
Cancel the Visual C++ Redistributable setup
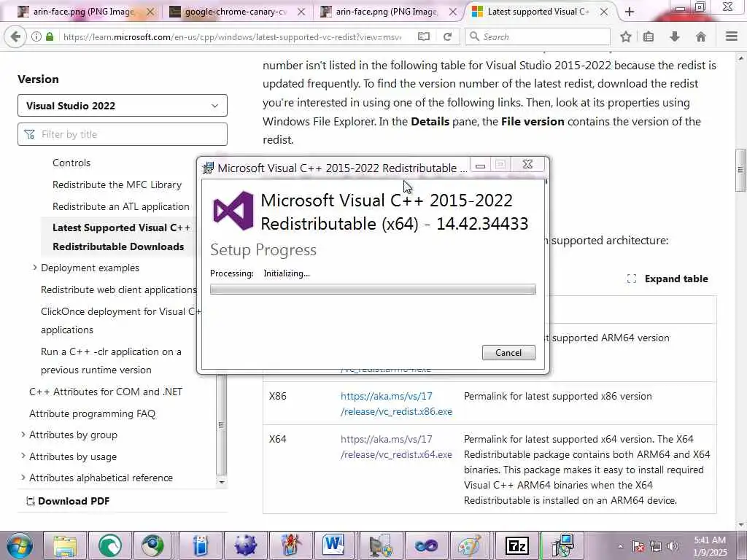click(508, 352)
